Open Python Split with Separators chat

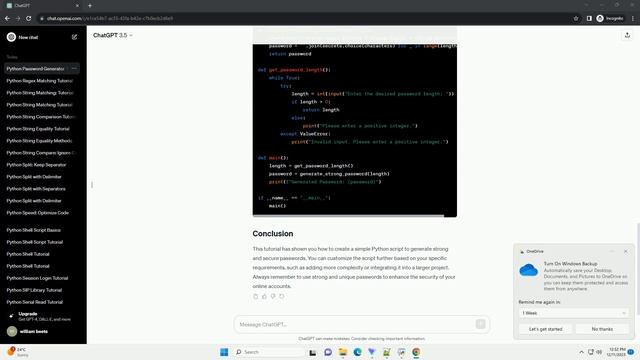(36, 189)
